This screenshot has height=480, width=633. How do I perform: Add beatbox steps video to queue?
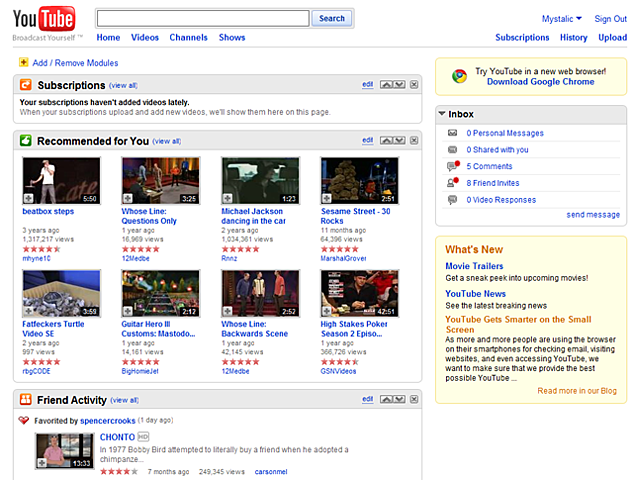tap(28, 198)
